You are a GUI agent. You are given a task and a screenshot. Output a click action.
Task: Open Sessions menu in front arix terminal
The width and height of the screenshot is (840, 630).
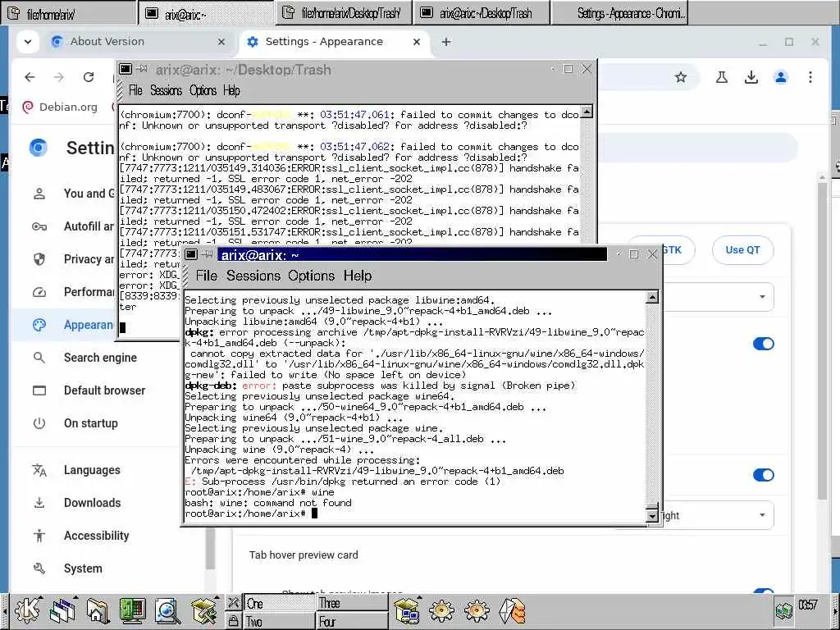pos(253,276)
